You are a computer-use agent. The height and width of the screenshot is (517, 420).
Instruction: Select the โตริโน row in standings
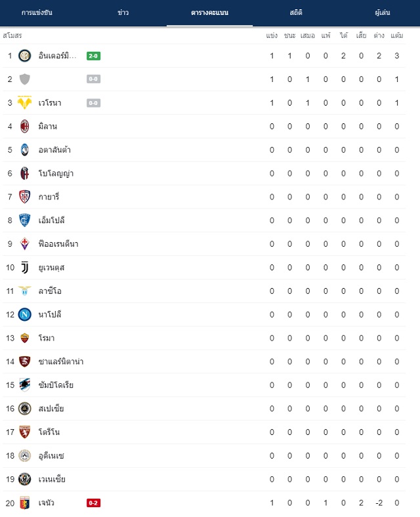click(x=204, y=432)
